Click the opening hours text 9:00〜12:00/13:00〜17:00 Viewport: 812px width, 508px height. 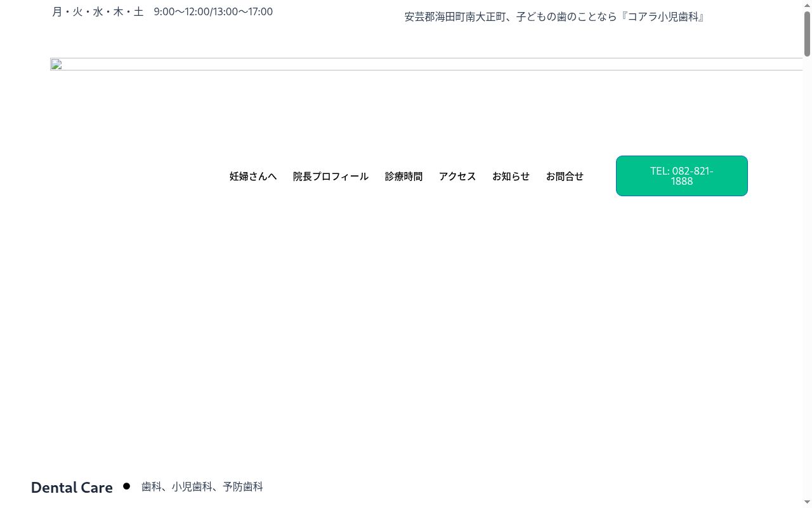(x=213, y=11)
